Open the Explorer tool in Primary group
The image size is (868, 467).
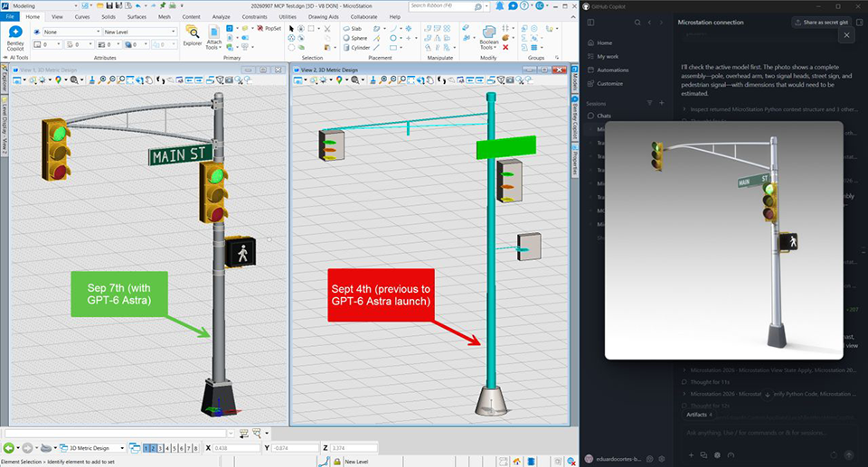click(x=192, y=35)
